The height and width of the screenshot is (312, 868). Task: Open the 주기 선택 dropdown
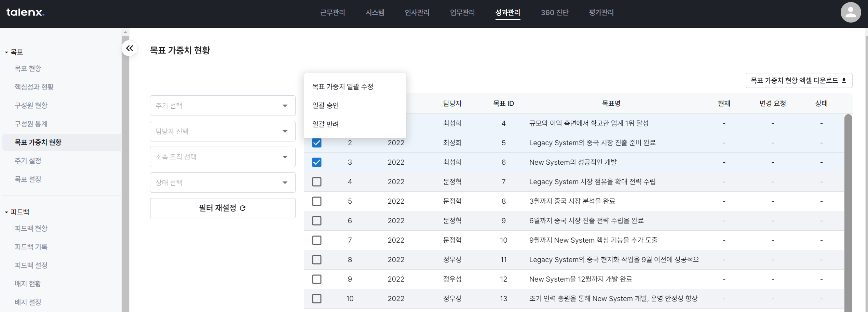click(x=222, y=106)
